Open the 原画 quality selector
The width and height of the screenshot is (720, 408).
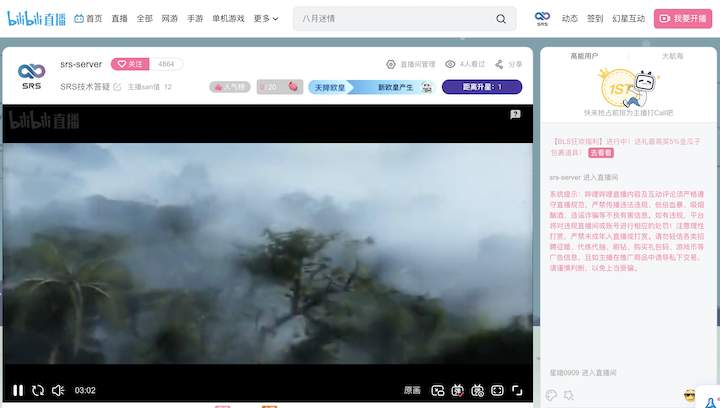[412, 390]
